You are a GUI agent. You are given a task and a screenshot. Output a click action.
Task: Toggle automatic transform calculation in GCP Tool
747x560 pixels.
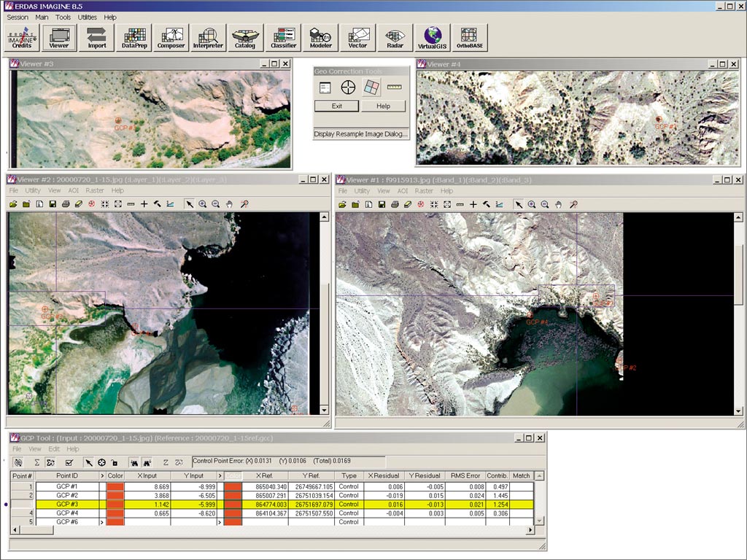[x=50, y=462]
